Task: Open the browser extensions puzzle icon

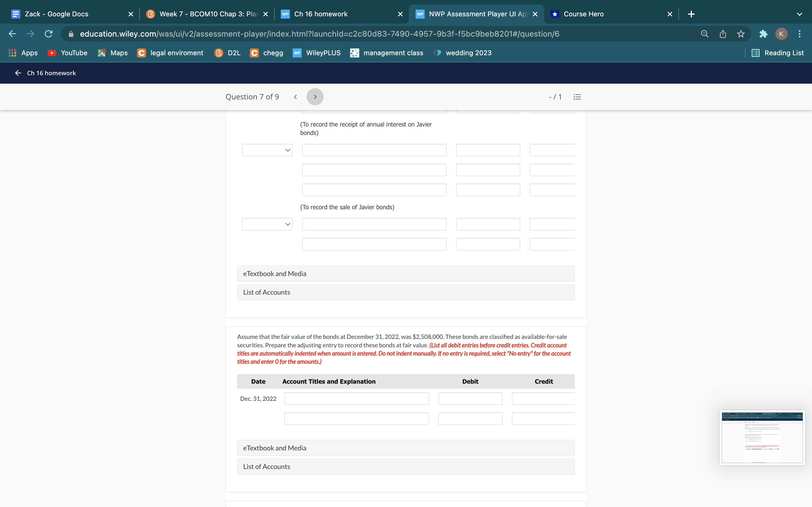Action: point(763,34)
